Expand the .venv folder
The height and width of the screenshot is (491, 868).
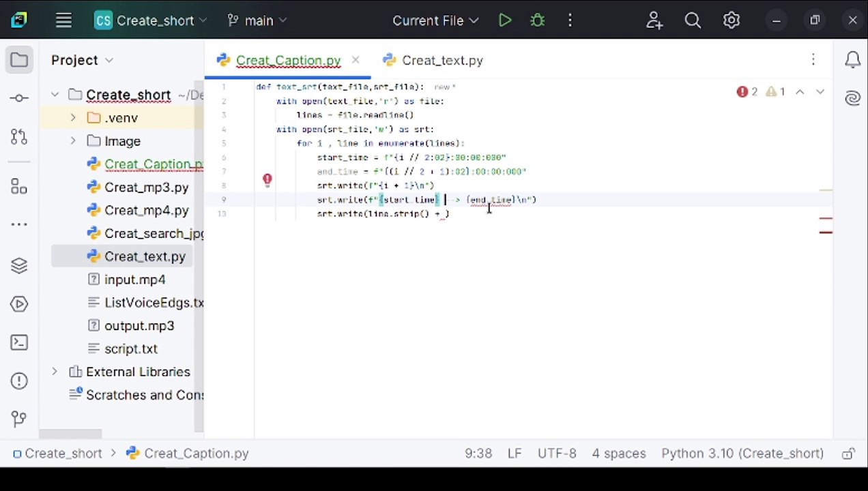pos(73,118)
